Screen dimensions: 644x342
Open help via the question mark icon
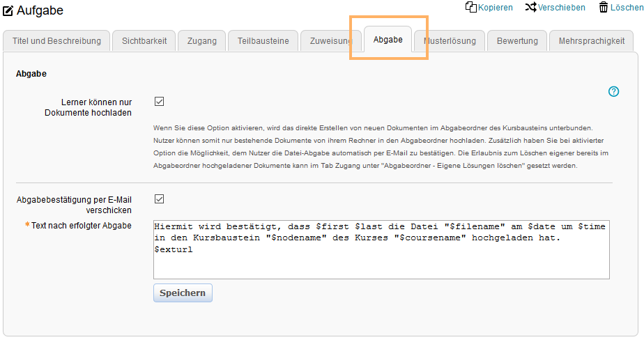(613, 91)
